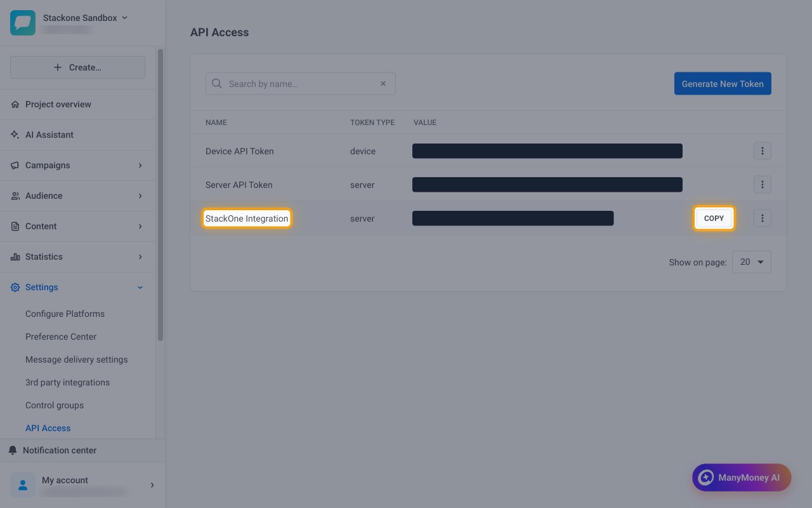Click the Project overview home icon
This screenshot has width=812, height=508.
(15, 104)
